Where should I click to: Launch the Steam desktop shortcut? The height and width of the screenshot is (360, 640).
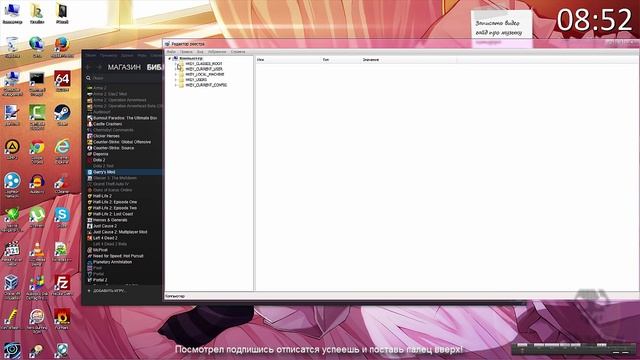pyautogui.click(x=62, y=115)
